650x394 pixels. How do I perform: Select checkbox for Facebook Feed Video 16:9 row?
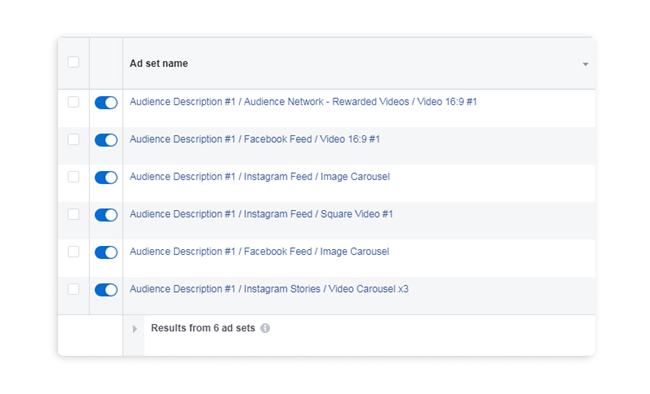point(73,139)
